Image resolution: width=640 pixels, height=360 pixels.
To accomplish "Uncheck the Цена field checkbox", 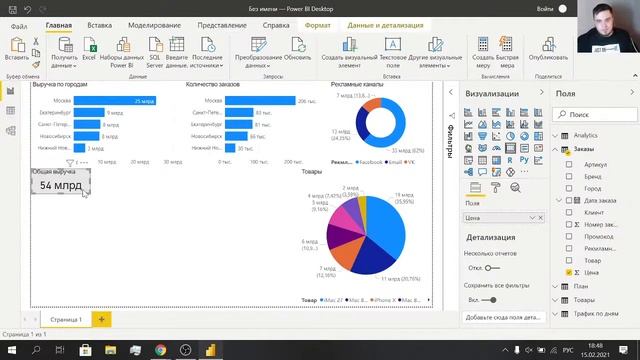I will [569, 272].
